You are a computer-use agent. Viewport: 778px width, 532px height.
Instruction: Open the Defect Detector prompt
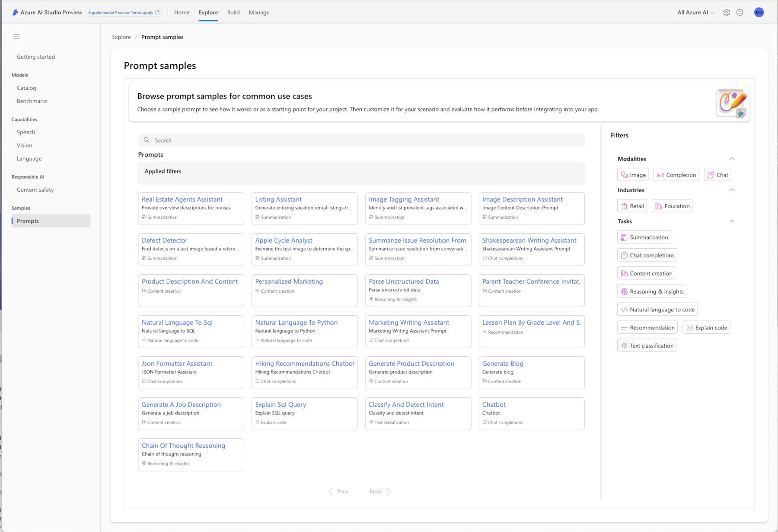point(191,250)
